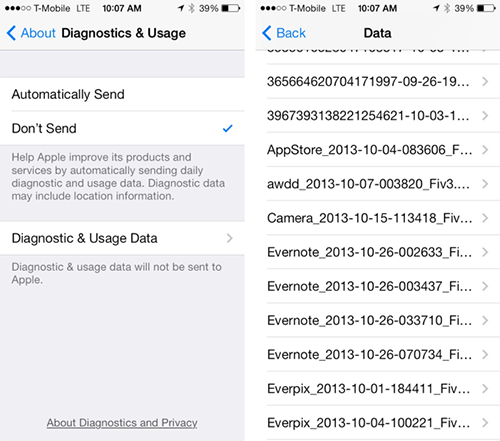
Task: Select the Automatically Send option
Action: [x=122, y=94]
